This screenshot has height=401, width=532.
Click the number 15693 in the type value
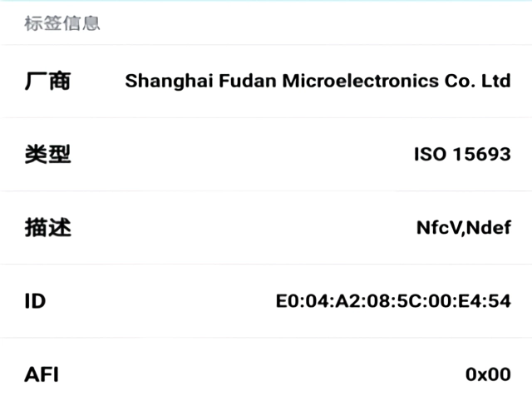[x=481, y=155]
